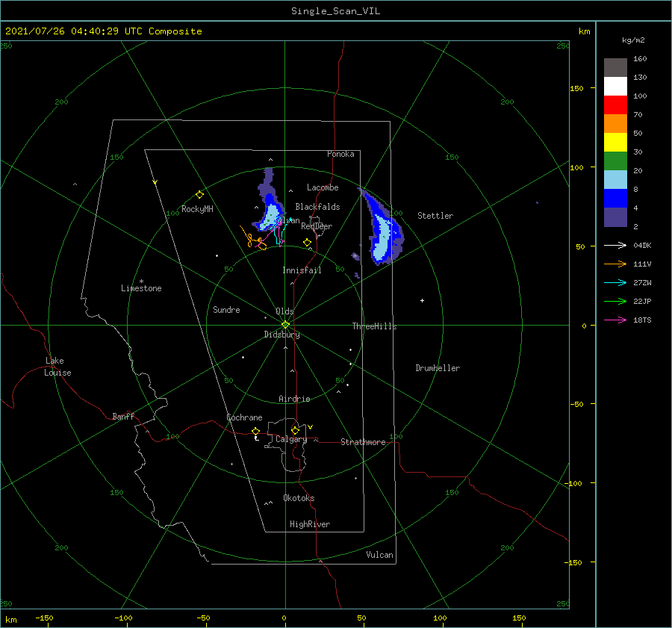
Task: Click the Sundre map label
Action: 226,309
